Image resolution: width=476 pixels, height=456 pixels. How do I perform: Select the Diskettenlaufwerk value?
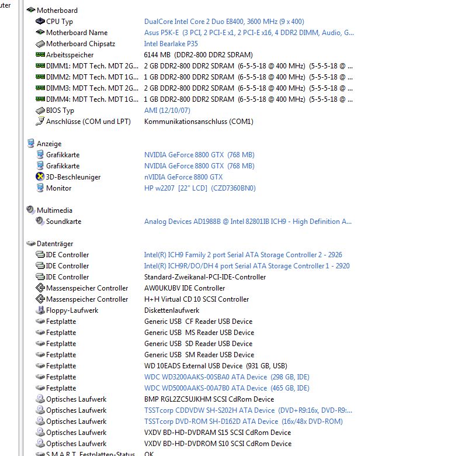pos(172,310)
